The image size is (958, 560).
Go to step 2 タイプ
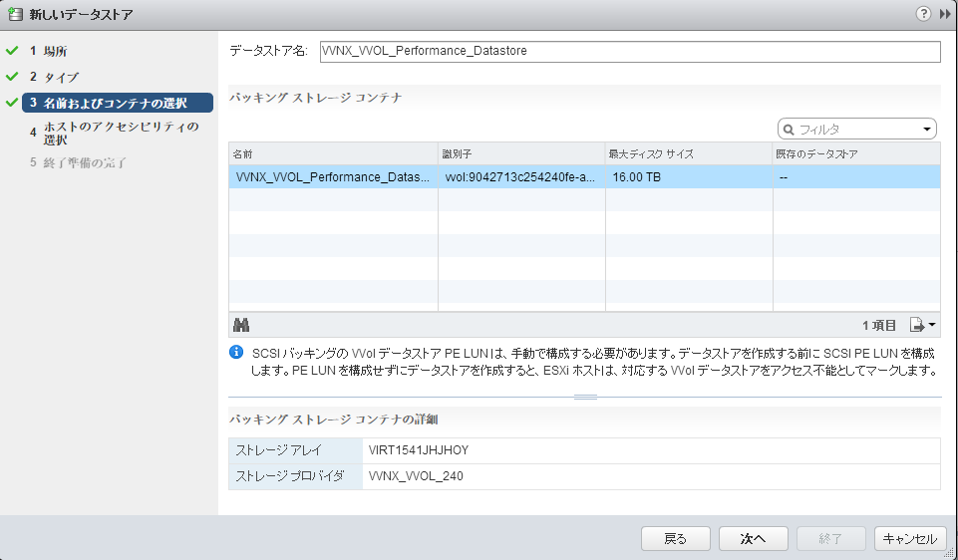click(55, 77)
